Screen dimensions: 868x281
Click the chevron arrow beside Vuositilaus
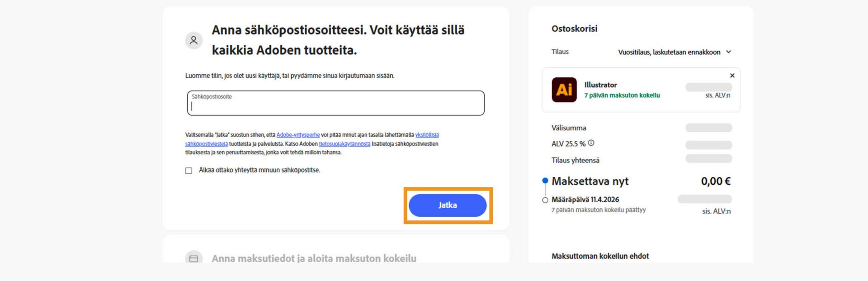[728, 52]
